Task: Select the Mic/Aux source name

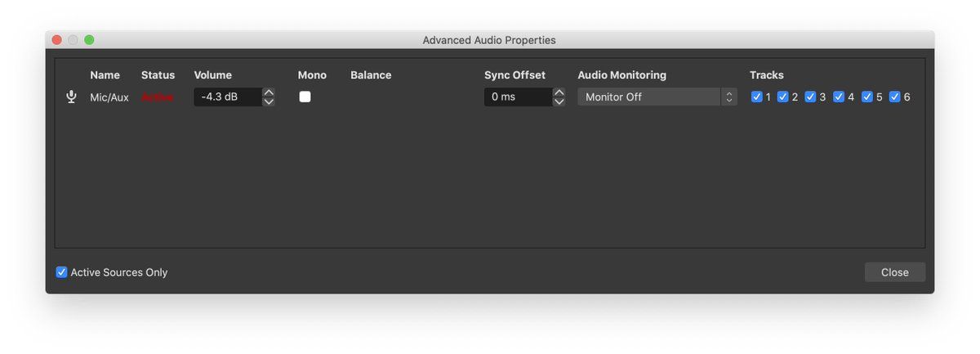Action: [x=109, y=97]
